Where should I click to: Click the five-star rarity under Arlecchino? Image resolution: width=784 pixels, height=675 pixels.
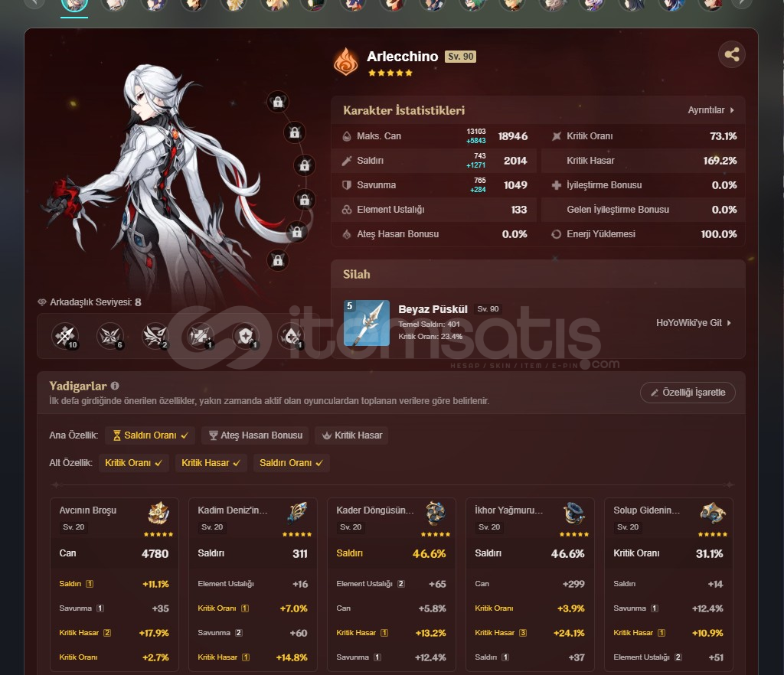(x=390, y=73)
